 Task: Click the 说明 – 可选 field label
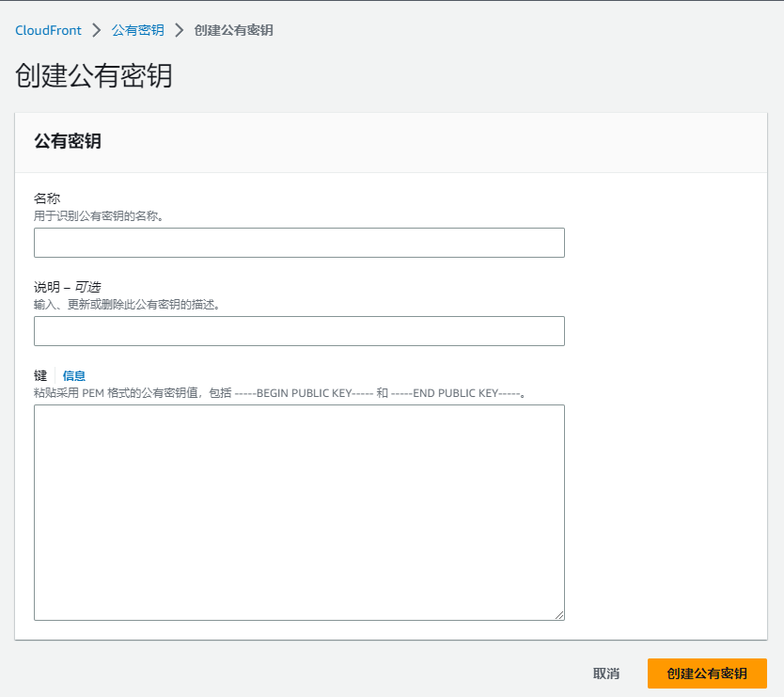(67, 287)
